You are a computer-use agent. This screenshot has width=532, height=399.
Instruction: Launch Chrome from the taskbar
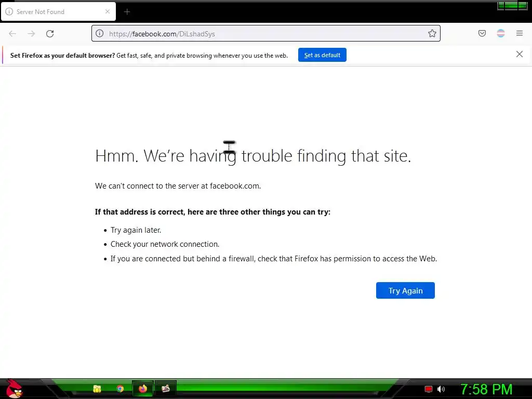click(120, 389)
